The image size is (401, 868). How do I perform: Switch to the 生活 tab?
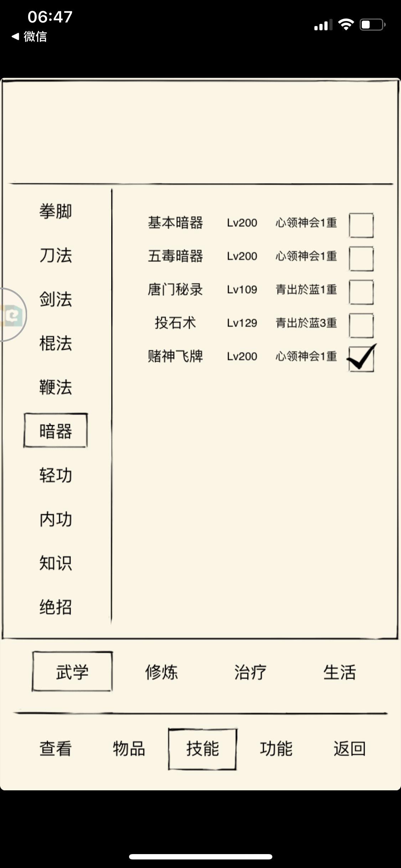339,672
